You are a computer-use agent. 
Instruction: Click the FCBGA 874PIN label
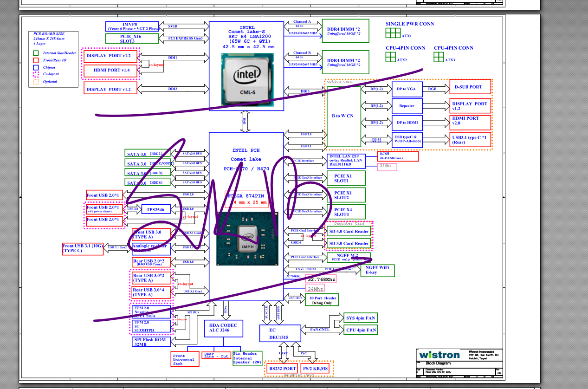point(246,196)
